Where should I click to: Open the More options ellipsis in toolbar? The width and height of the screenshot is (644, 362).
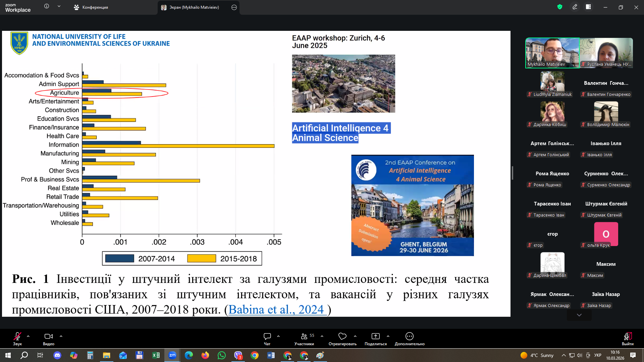pos(409,337)
